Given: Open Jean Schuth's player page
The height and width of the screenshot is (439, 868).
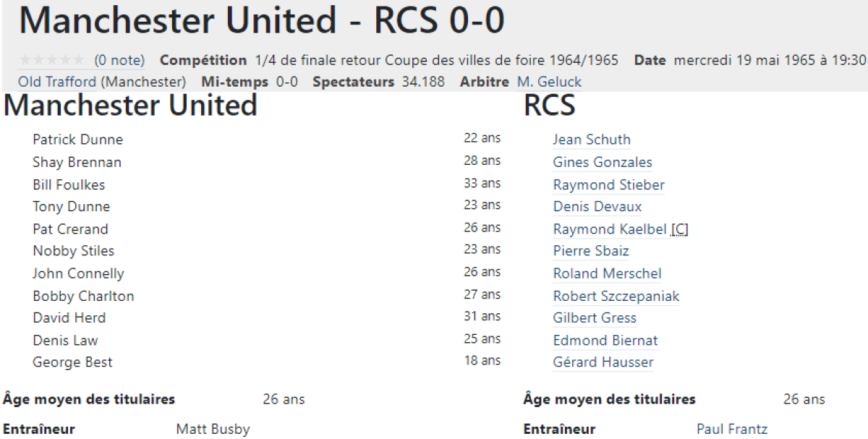Looking at the screenshot, I should [x=592, y=140].
